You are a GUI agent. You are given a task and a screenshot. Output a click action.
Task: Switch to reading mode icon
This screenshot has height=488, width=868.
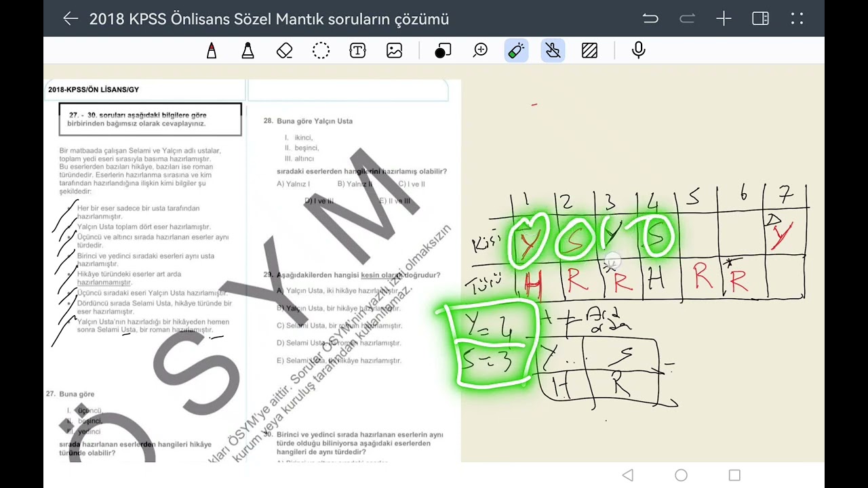click(760, 19)
